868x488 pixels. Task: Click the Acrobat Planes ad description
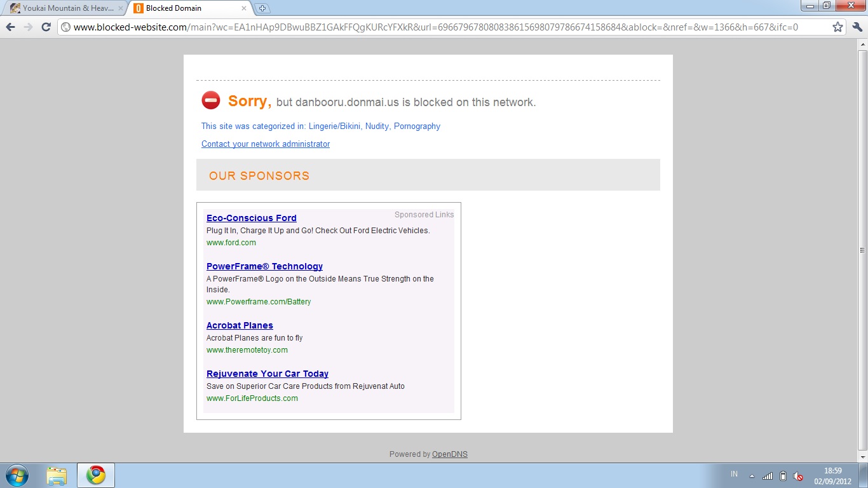255,338
